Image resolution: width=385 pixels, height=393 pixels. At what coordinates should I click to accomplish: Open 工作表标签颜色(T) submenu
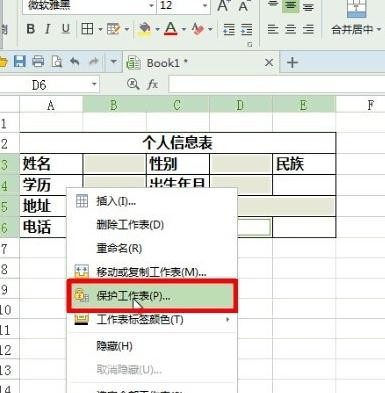pyautogui.click(x=152, y=320)
